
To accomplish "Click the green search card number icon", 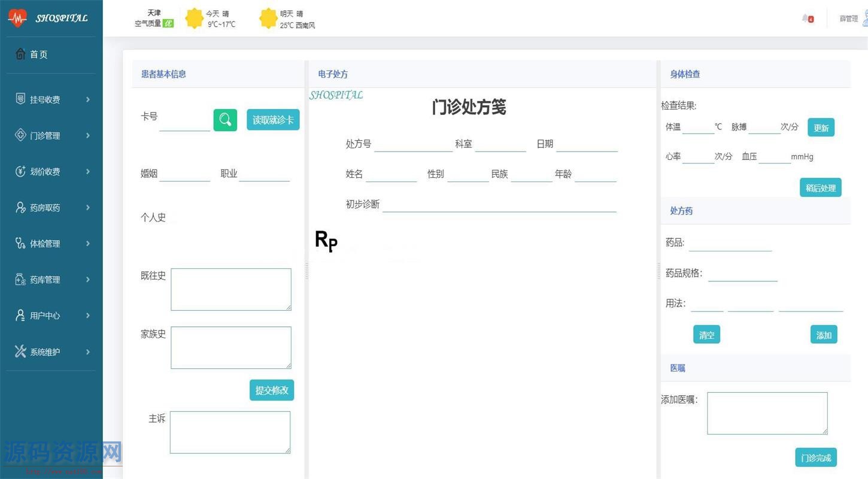I will click(x=225, y=120).
